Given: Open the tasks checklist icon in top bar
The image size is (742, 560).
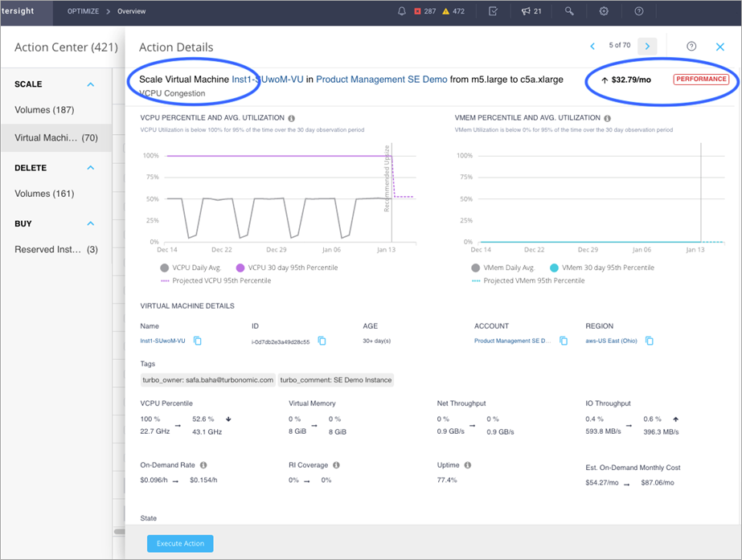Looking at the screenshot, I should pos(493,11).
